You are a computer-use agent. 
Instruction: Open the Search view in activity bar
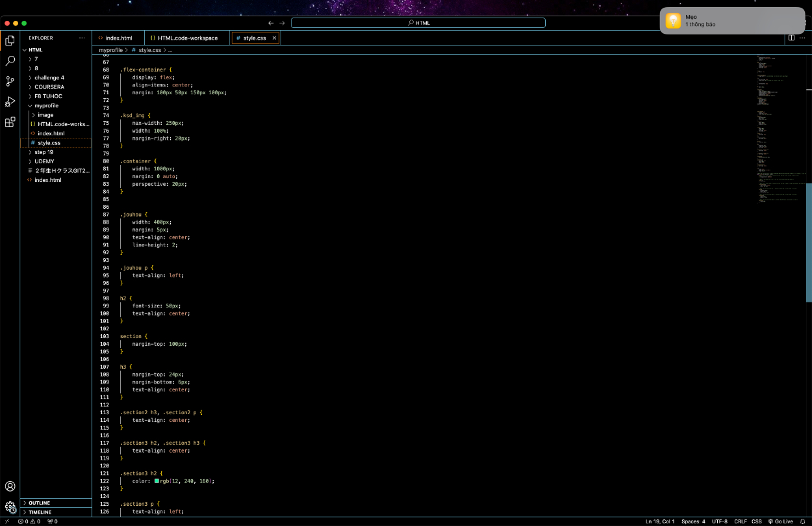click(10, 61)
